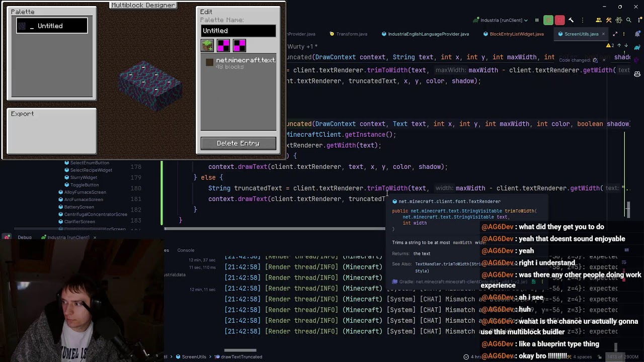Edit the Palette Name field 'Untitled'
The height and width of the screenshot is (362, 644).
pyautogui.click(x=238, y=31)
